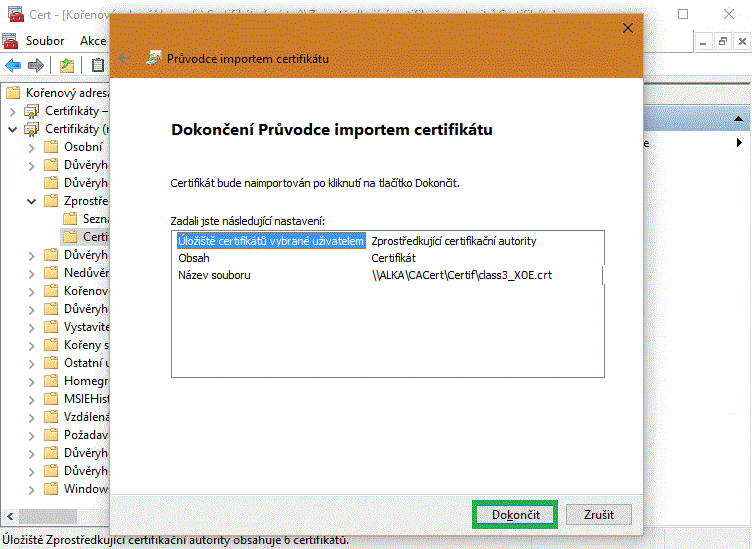This screenshot has height=549, width=752.
Task: Click the Dokončit button to finish import
Action: [515, 515]
